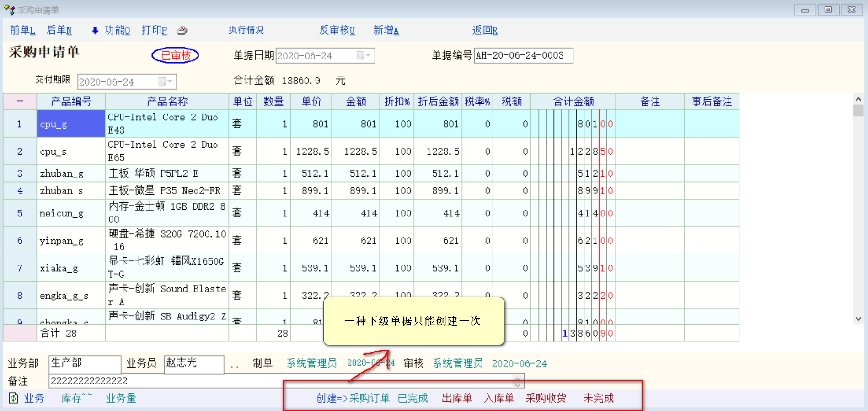
Task: Click the printer icon in toolbar
Action: point(182,31)
